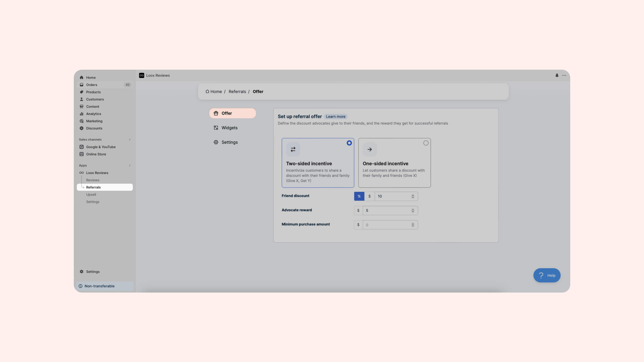
Task: Select the One-sided incentive radio button
Action: point(426,143)
